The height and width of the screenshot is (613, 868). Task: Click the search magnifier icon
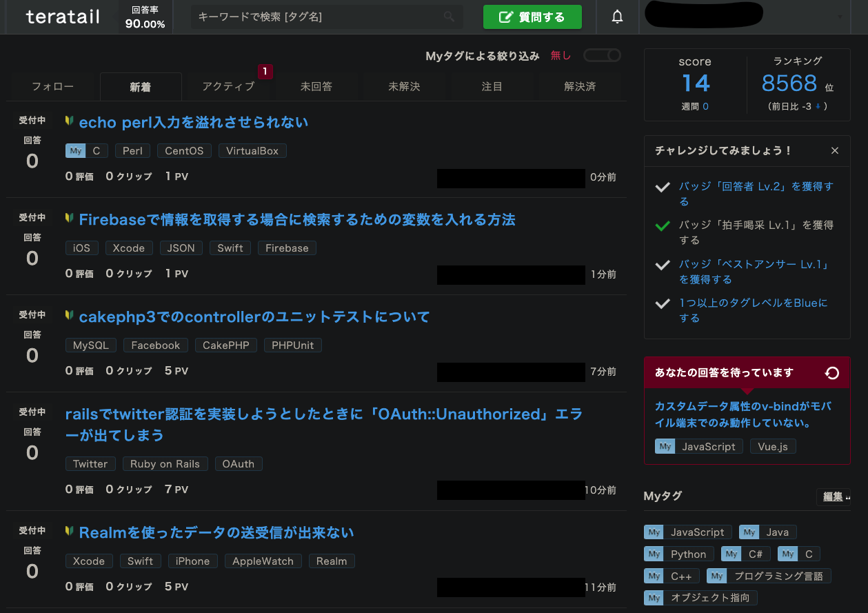pos(449,17)
